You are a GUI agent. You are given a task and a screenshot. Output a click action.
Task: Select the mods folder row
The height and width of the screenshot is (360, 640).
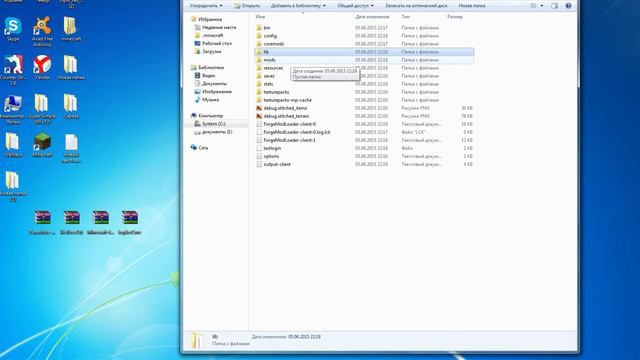click(x=364, y=60)
